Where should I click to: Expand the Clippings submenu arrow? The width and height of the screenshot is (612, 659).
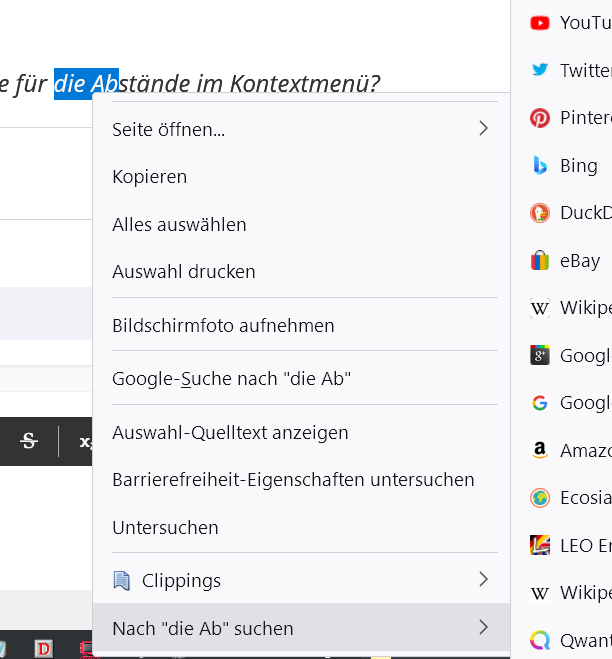point(483,580)
